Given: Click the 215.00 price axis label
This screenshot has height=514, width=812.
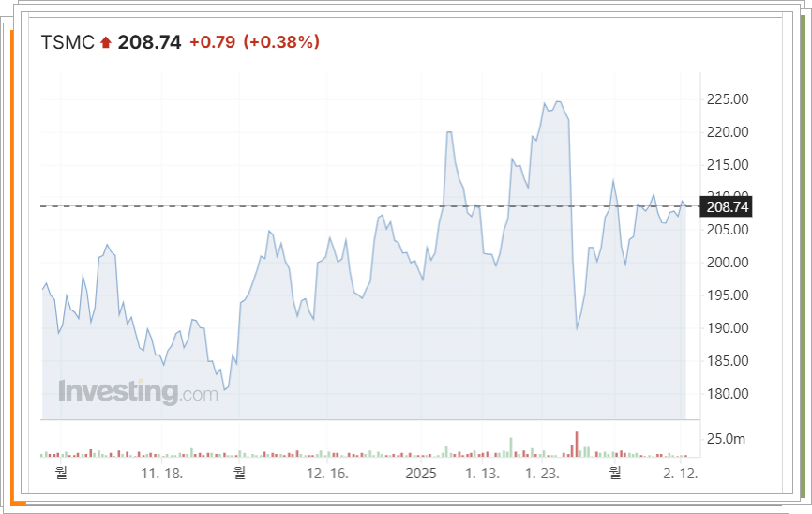Looking at the screenshot, I should 728,165.
